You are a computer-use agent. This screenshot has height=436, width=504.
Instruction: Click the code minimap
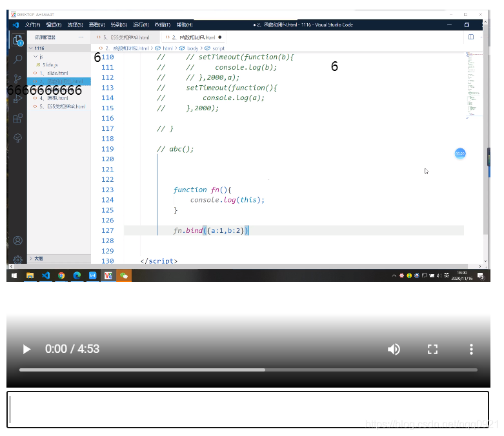[x=474, y=85]
